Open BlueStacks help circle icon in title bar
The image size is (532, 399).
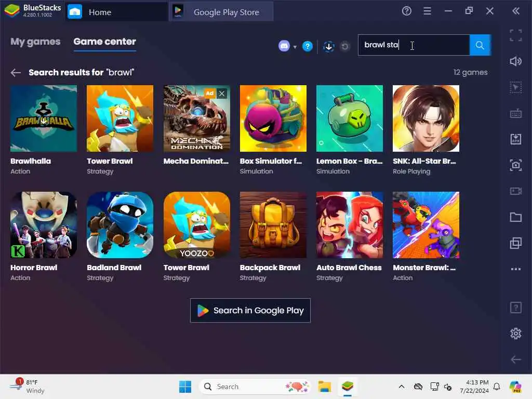click(x=406, y=11)
